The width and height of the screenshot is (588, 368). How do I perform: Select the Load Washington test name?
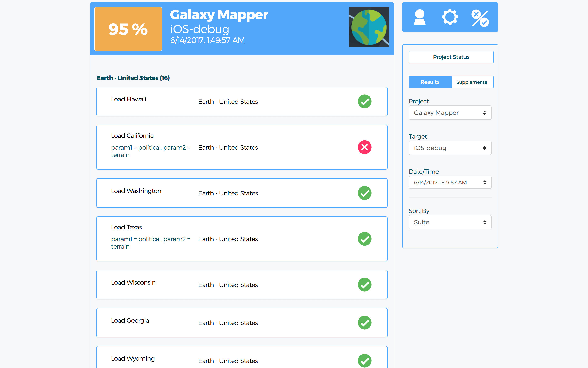pyautogui.click(x=136, y=191)
